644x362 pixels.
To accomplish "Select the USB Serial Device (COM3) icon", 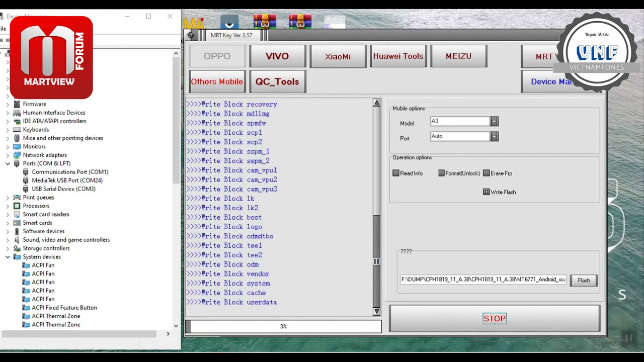I will coord(26,189).
